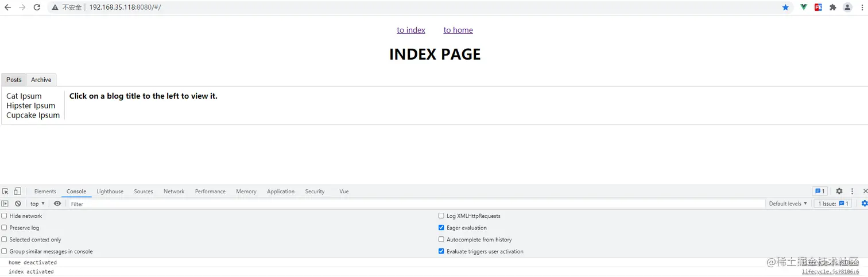Select the Posts tab on the page
The image size is (868, 277).
click(14, 80)
